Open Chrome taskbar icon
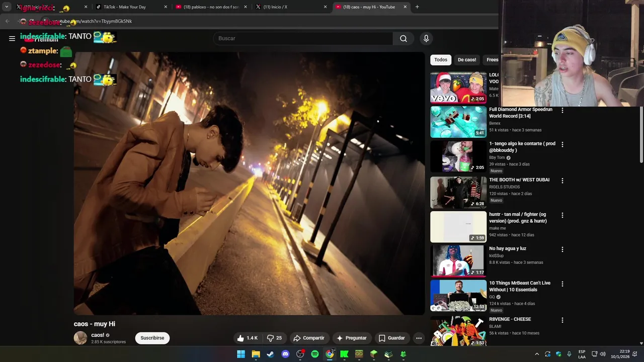Image resolution: width=644 pixels, height=362 pixels. point(330,354)
